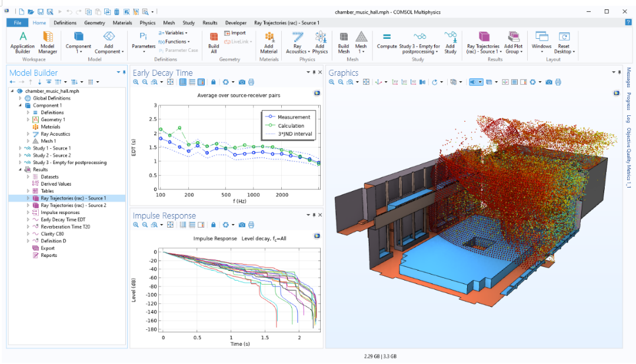The image size is (636, 364).
Task: Toggle scene light in Graphics toolbar
Action: coord(472,82)
